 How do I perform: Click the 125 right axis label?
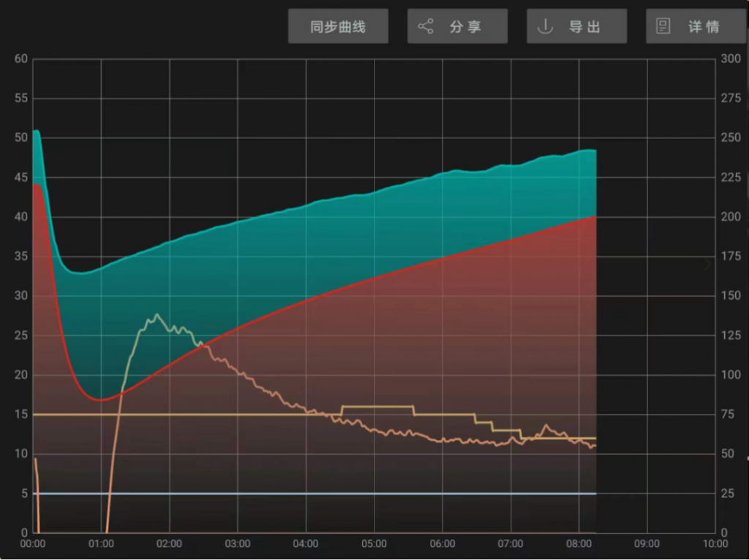[x=731, y=335]
